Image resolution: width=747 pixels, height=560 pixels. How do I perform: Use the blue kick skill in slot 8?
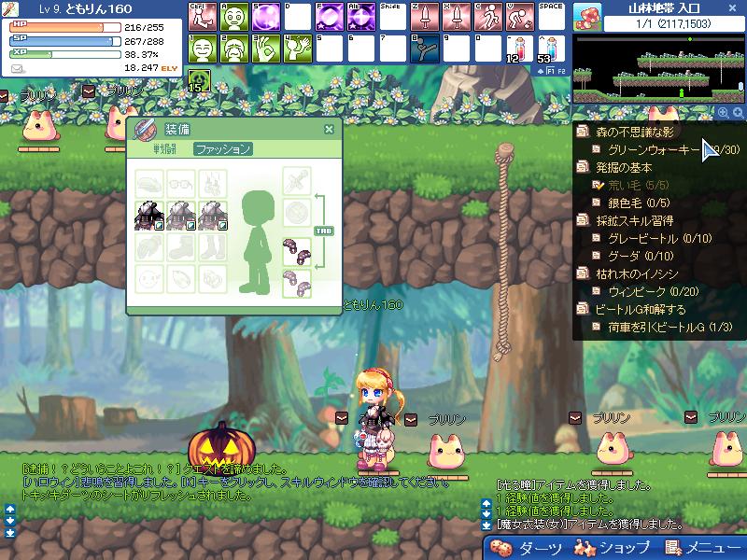click(425, 49)
